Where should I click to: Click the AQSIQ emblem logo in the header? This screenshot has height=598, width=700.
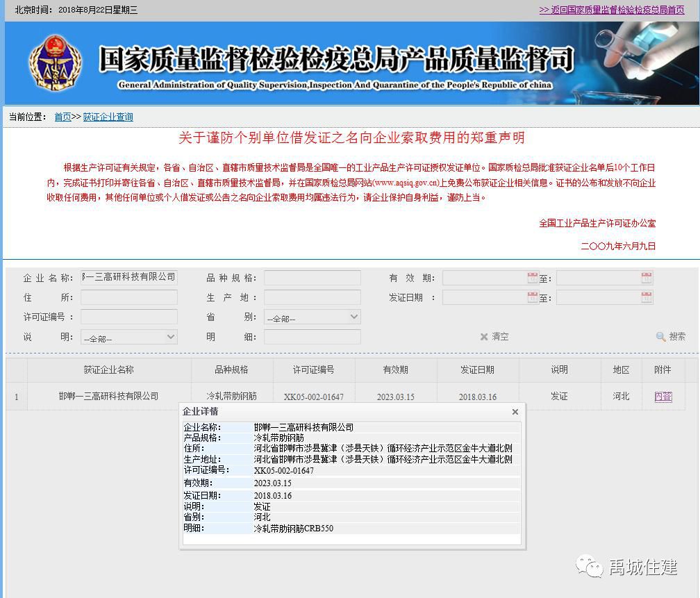56,63
